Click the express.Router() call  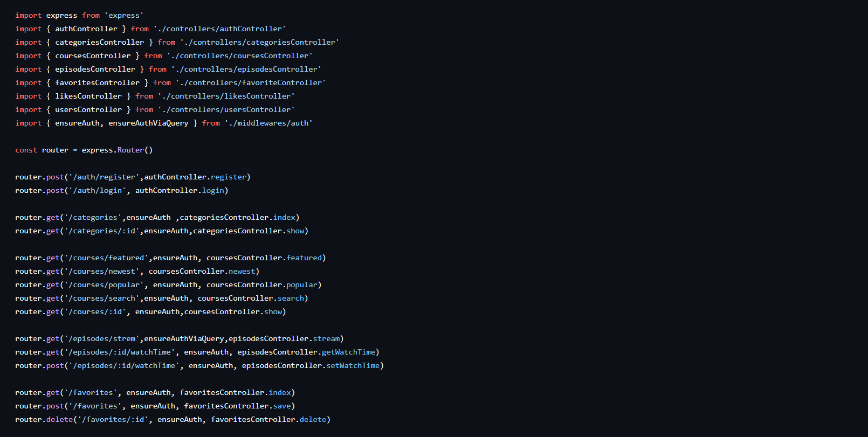tap(117, 150)
